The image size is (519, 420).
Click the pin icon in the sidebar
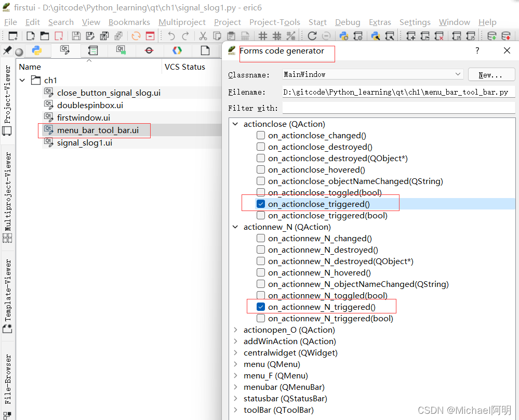(7, 50)
